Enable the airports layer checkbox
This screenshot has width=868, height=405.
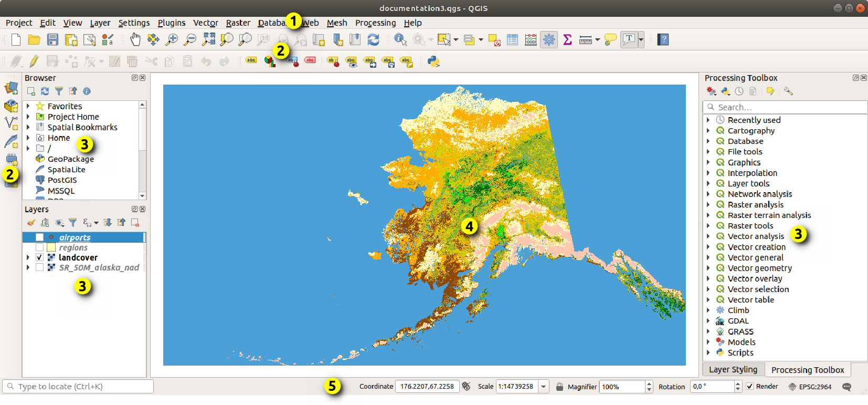39,237
